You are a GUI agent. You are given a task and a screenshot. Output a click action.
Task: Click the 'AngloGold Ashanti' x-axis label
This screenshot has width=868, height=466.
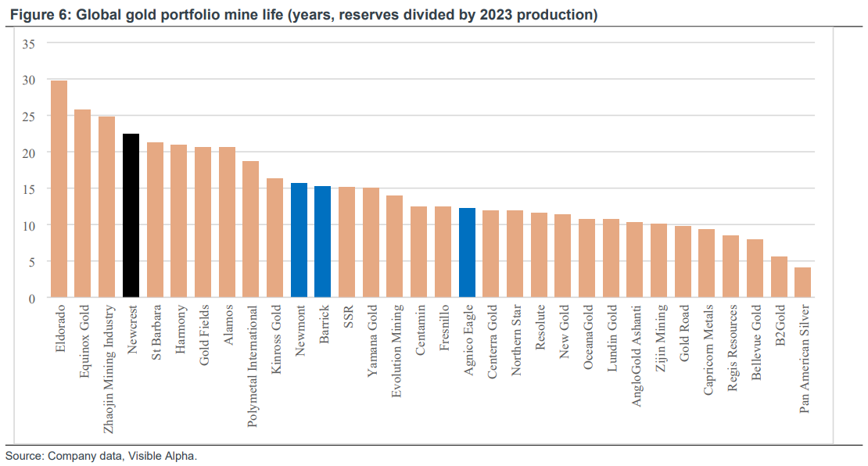click(637, 356)
